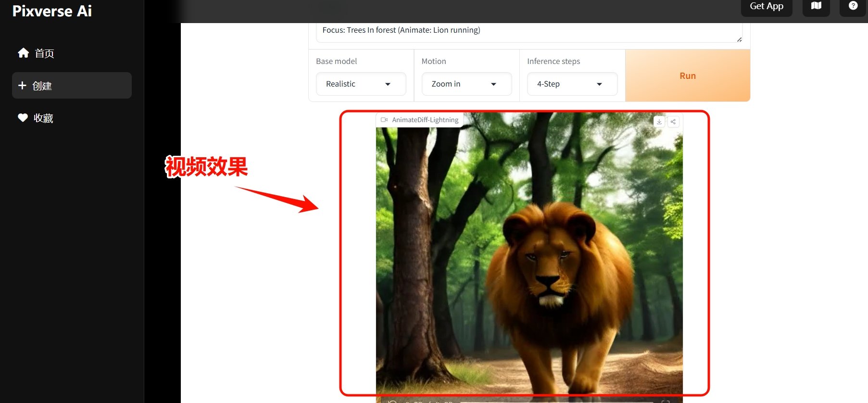The width and height of the screenshot is (868, 403).
Task: Open the Base model Realistic dropdown
Action: point(361,84)
